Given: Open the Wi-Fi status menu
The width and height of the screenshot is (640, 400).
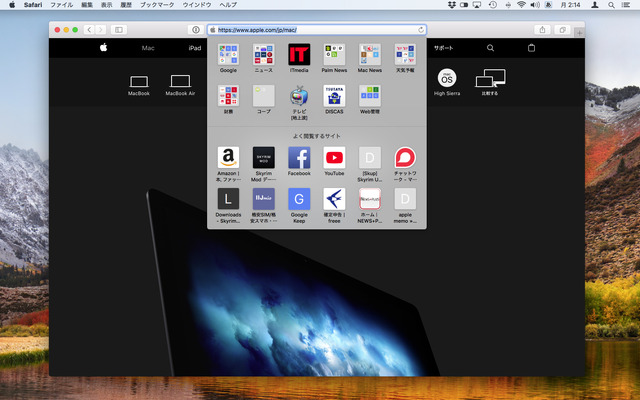Looking at the screenshot, I should pos(521,5).
